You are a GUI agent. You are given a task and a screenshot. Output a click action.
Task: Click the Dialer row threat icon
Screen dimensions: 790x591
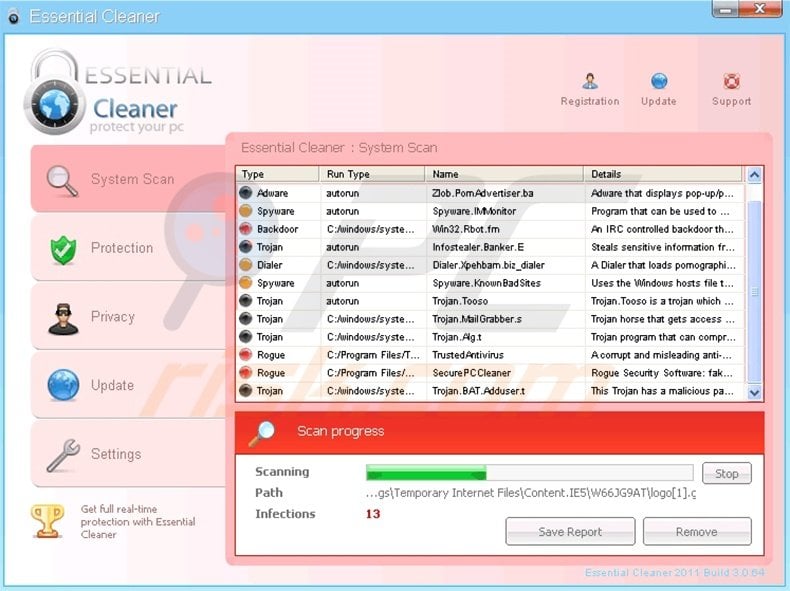(245, 265)
